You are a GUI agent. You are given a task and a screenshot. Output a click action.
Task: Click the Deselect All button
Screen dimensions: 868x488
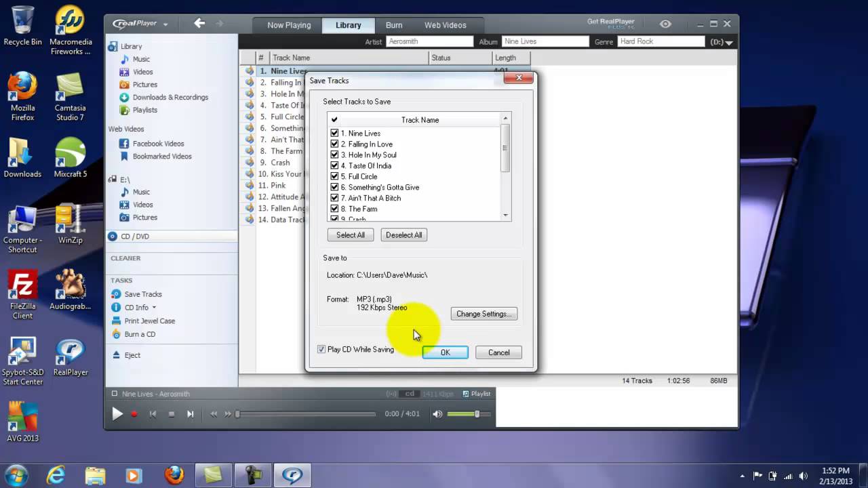[404, 235]
